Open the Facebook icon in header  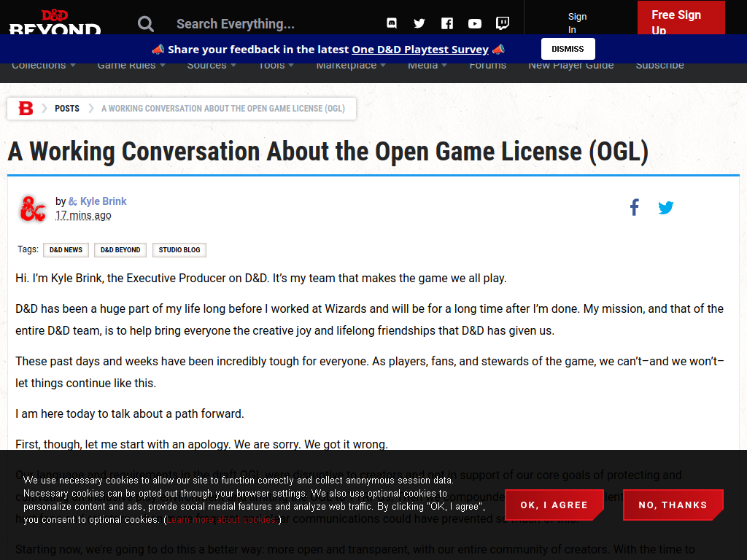click(x=447, y=23)
